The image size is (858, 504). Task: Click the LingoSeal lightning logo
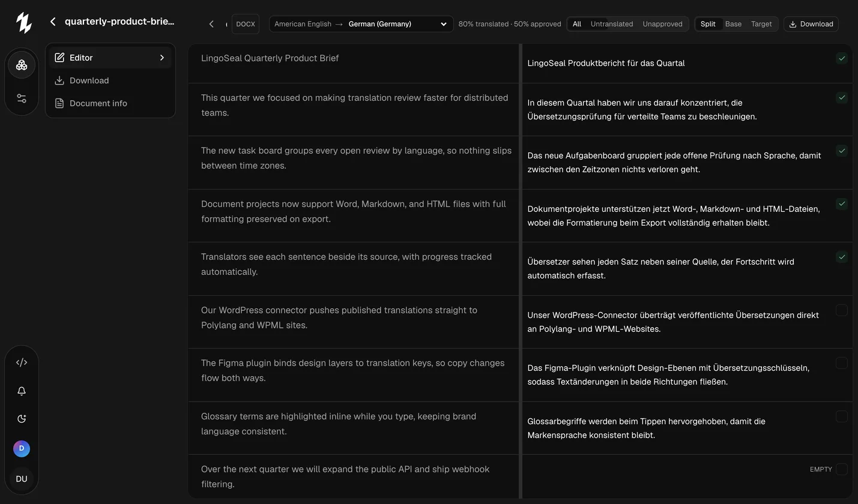[23, 22]
